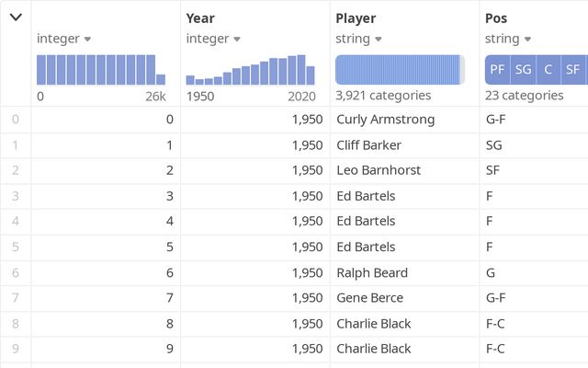Viewport: 588px width, 368px height.
Task: Select the PF category in Pos chart
Action: coord(497,69)
